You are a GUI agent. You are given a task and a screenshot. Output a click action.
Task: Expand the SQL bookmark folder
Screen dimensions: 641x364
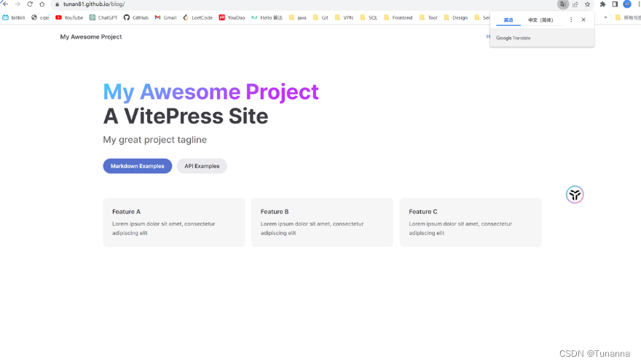pyautogui.click(x=369, y=17)
